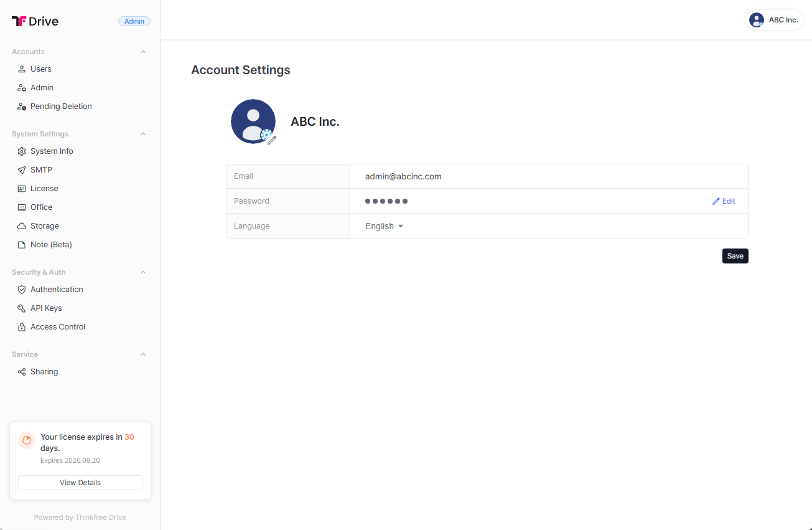Click the Sharing nodes icon
The image size is (812, 530).
(x=22, y=372)
